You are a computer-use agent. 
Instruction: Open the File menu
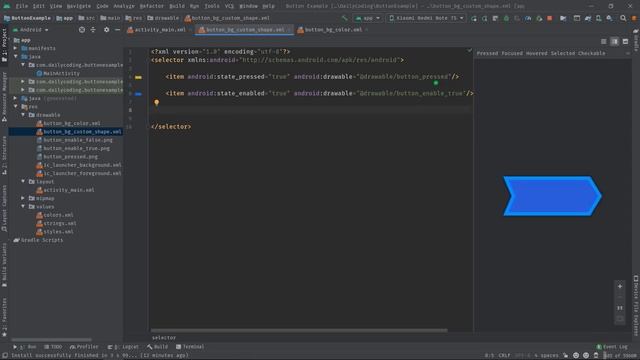(x=21, y=6)
